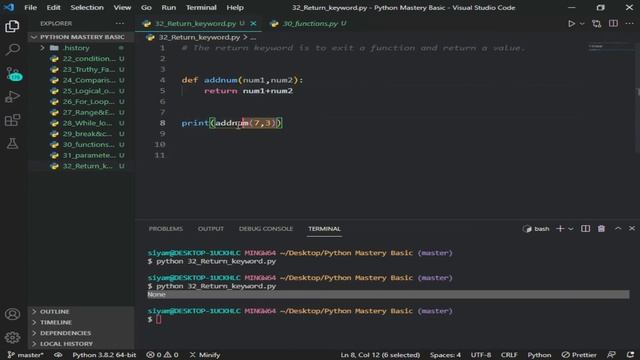Open editor More Actions ellipsis
This screenshot has height=360, width=640.
tap(630, 24)
